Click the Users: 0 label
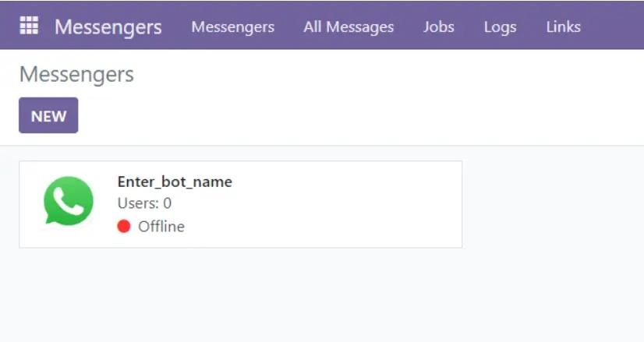 point(144,203)
